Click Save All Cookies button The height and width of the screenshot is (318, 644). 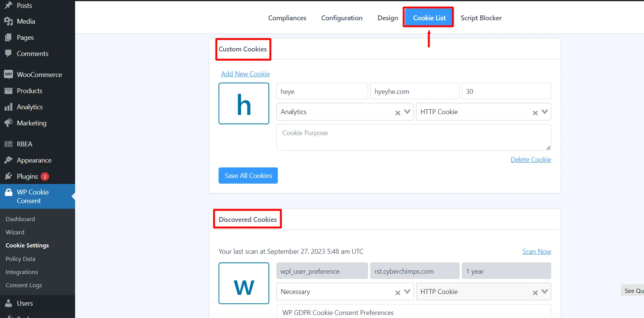[248, 176]
